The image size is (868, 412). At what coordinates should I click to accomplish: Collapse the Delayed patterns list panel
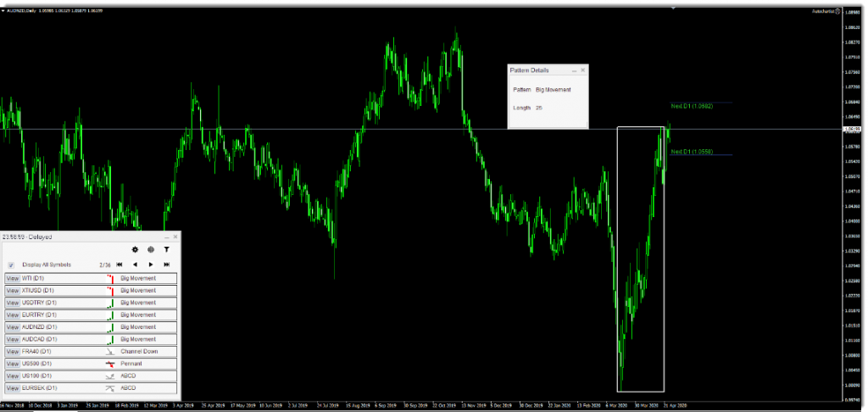click(166, 237)
